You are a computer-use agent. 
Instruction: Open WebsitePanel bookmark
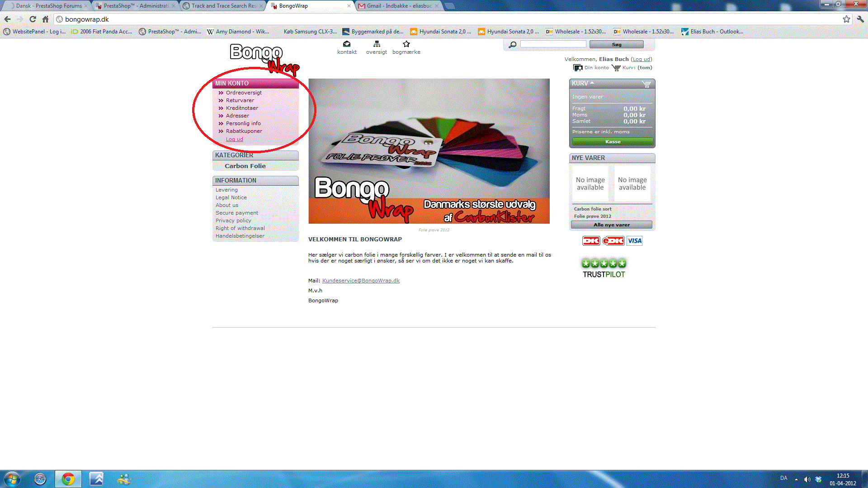(x=34, y=32)
